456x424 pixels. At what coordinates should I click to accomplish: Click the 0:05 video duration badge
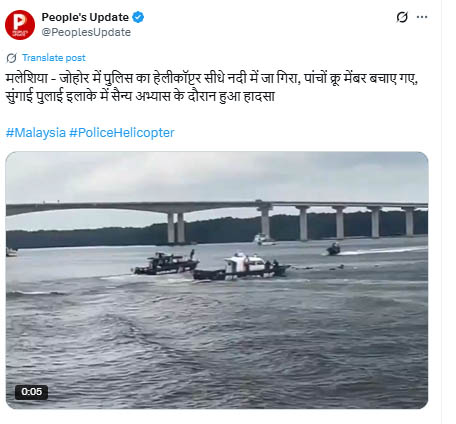31,392
